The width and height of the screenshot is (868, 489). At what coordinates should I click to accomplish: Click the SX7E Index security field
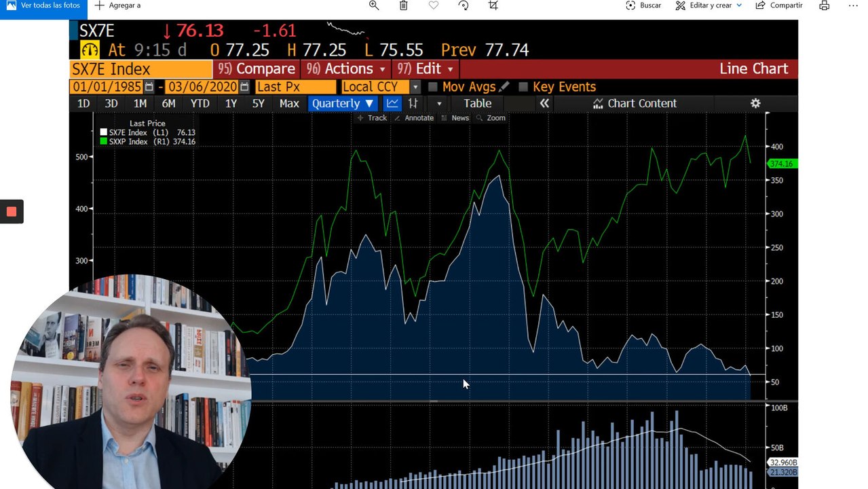pyautogui.click(x=141, y=69)
